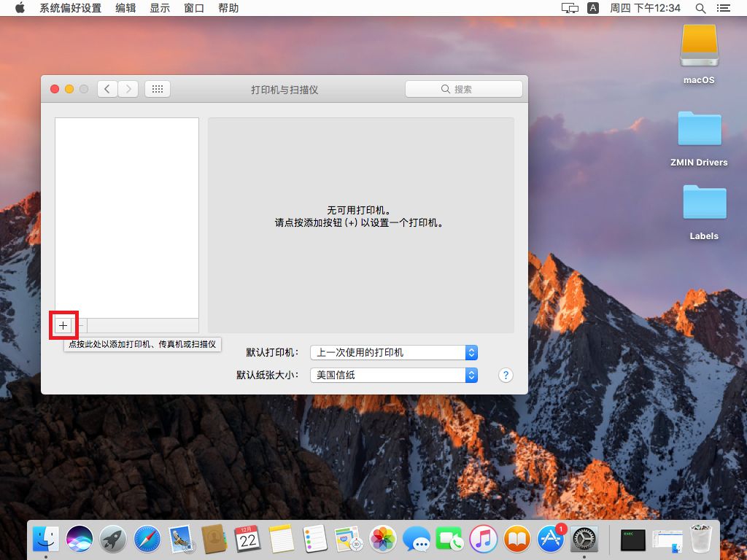Open the default printer dropdown
Image resolution: width=747 pixels, height=560 pixels.
[x=393, y=352]
